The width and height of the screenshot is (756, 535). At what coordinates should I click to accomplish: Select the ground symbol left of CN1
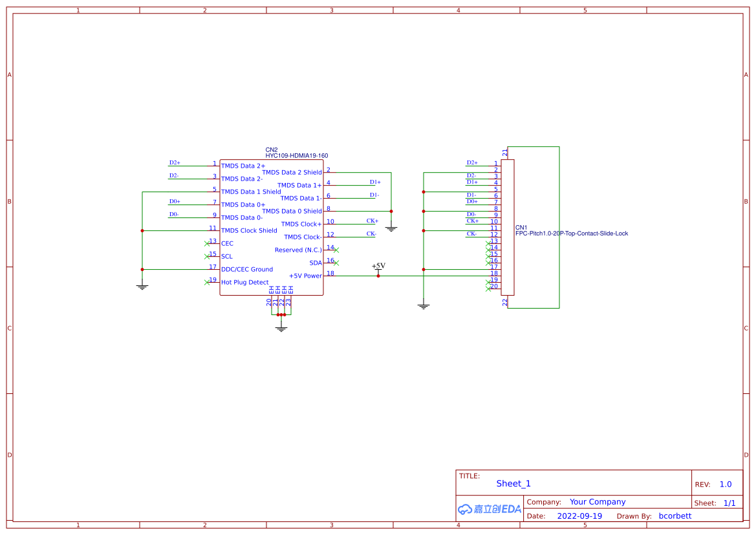pos(424,305)
